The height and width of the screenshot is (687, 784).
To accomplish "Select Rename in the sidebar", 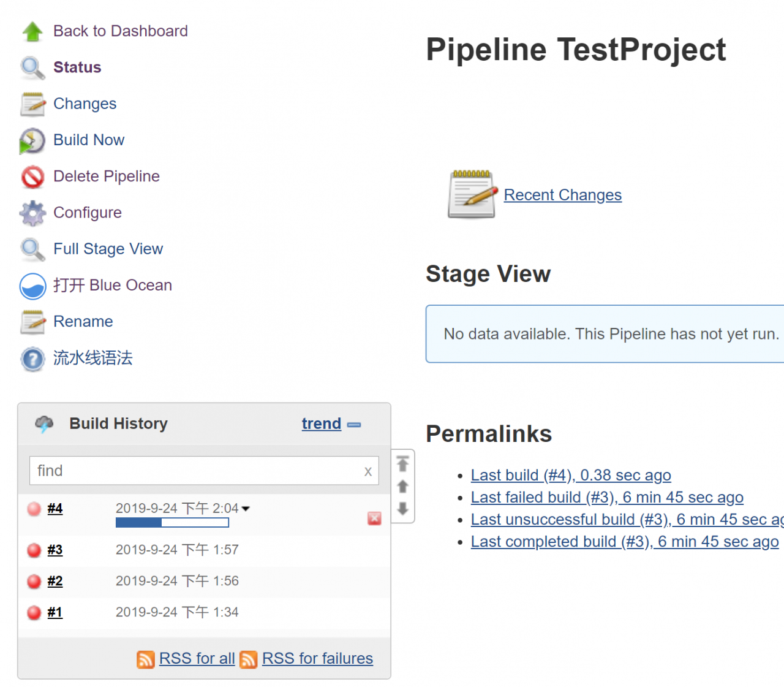I will (x=83, y=322).
